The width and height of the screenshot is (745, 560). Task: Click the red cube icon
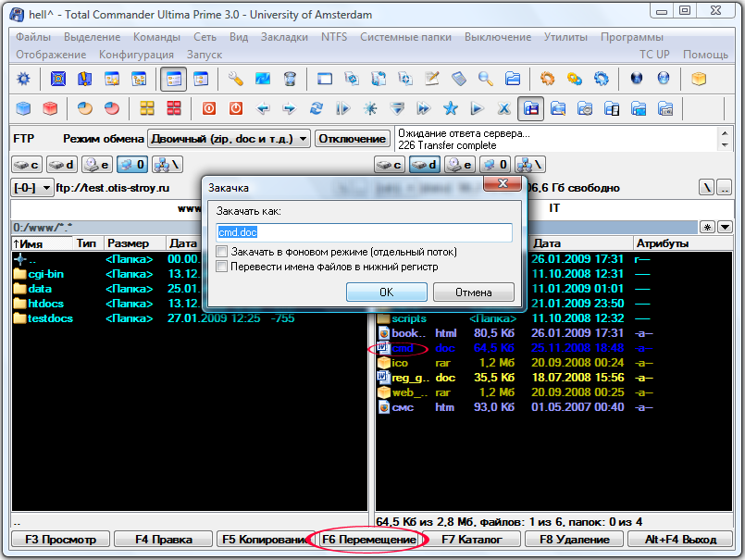coord(50,109)
